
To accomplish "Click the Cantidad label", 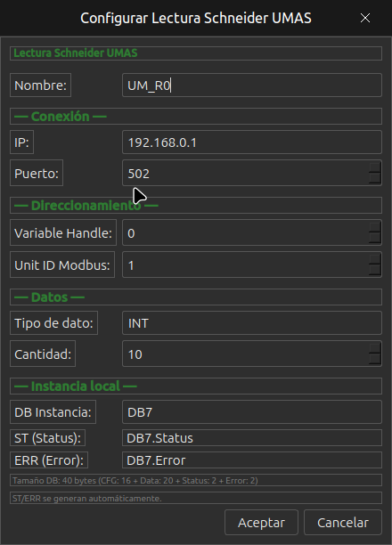I will click(x=43, y=354).
